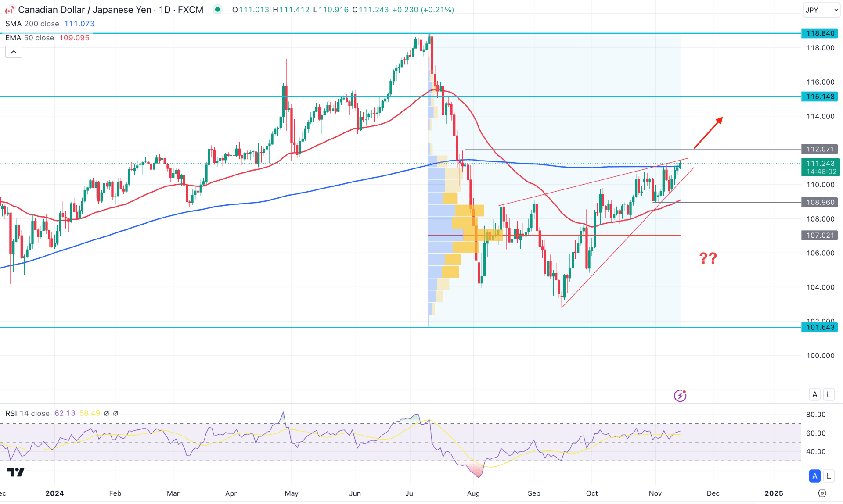Click the change value +0.230 (+0.21%)
The width and height of the screenshot is (843, 504).
(423, 10)
